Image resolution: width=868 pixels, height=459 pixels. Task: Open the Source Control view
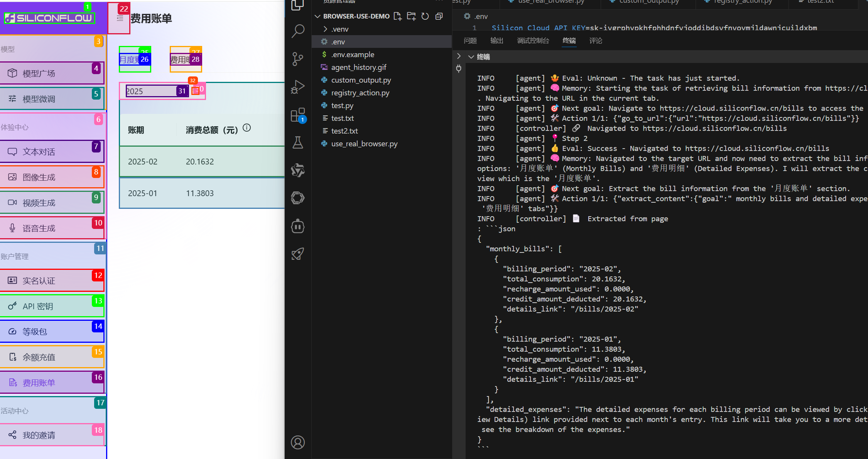(x=298, y=59)
